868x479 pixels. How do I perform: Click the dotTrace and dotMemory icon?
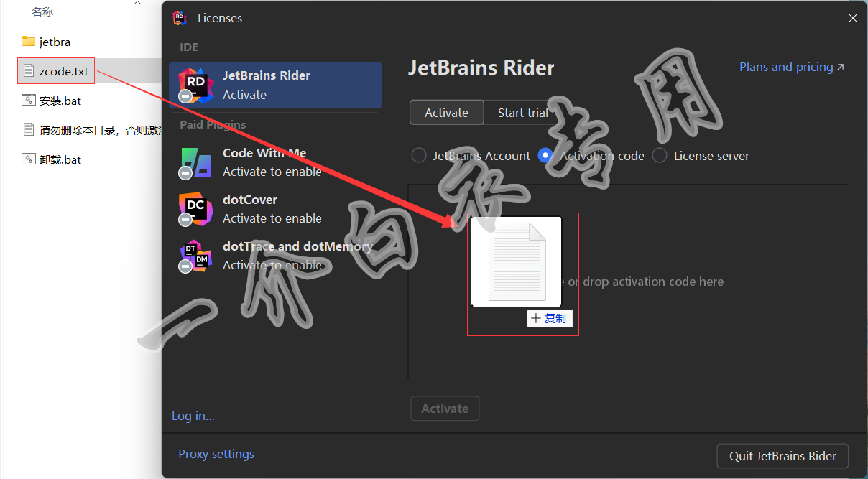click(195, 256)
